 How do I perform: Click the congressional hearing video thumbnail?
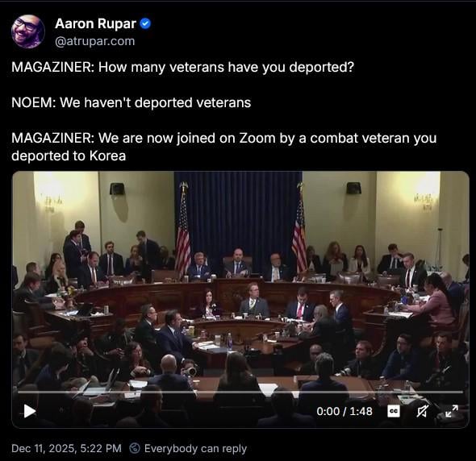pos(240,300)
